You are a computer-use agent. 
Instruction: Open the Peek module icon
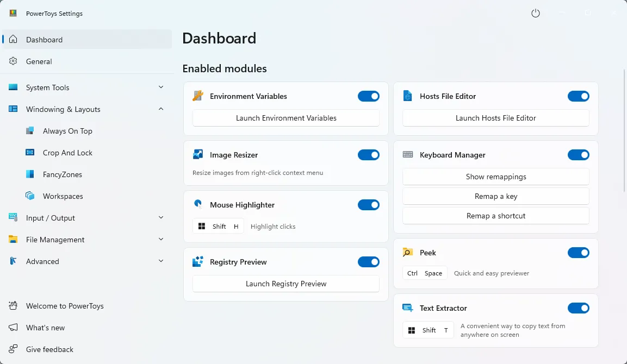tap(408, 252)
